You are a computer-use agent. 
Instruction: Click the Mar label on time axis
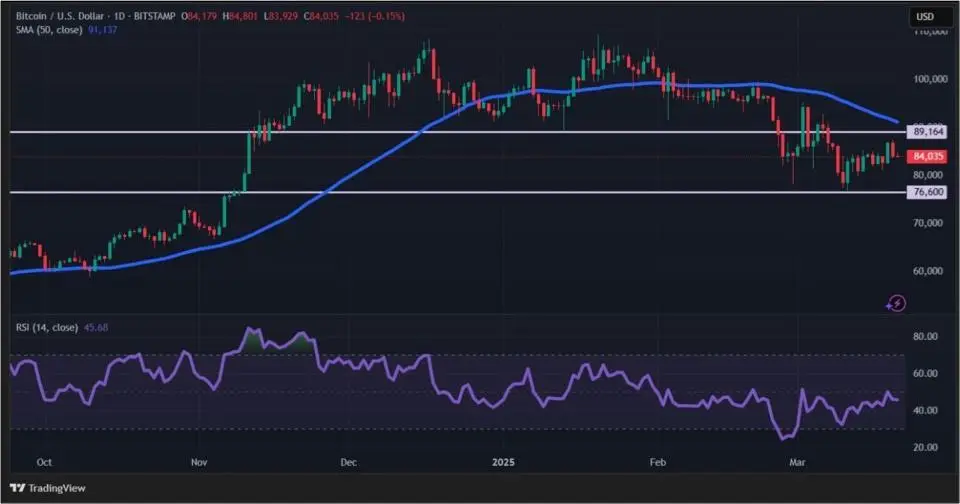pyautogui.click(x=798, y=463)
